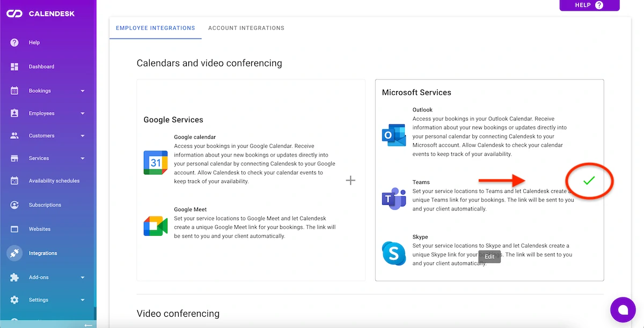Go to Availability schedules

(54, 181)
